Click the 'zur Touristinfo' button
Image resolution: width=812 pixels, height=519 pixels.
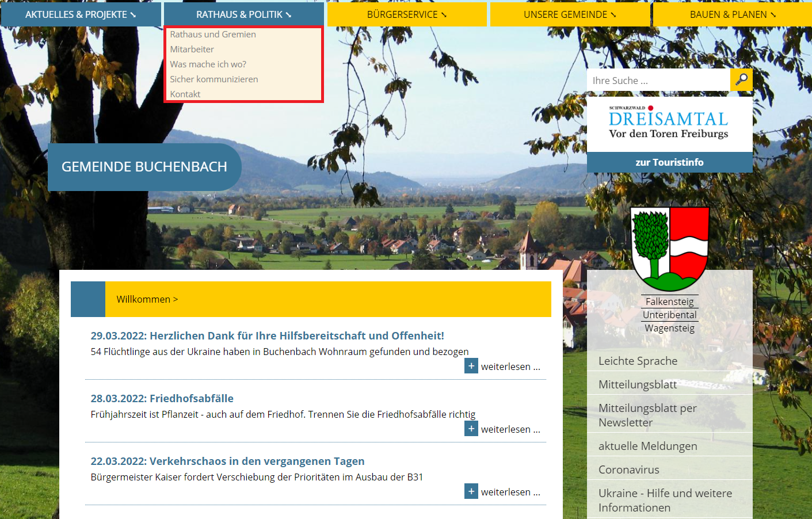click(x=669, y=162)
